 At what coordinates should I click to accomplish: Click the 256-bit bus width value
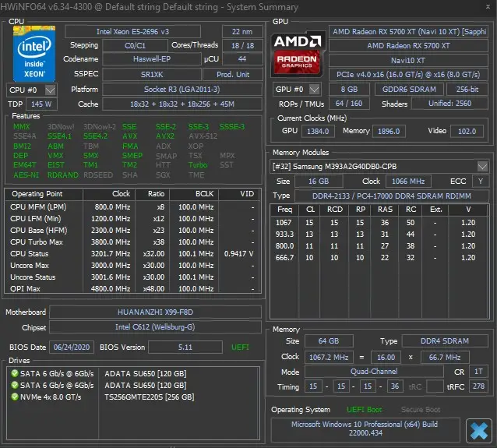pyautogui.click(x=467, y=90)
